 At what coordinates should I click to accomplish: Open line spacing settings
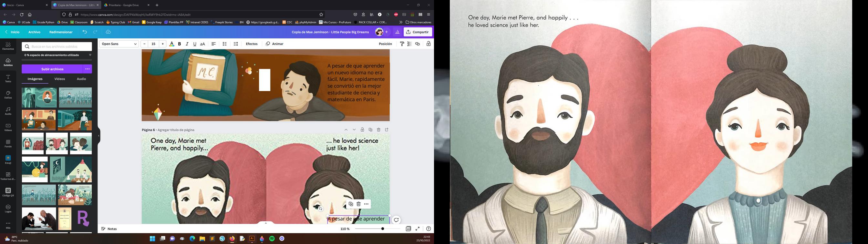pyautogui.click(x=236, y=44)
